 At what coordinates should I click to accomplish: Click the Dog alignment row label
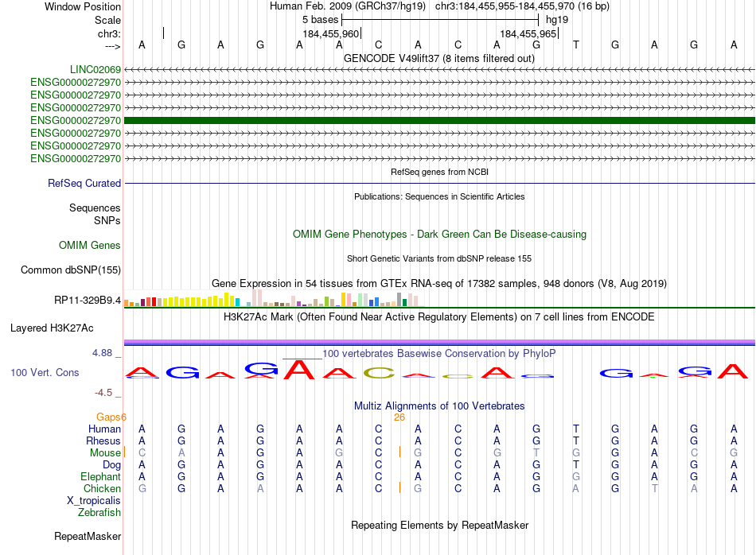(x=112, y=465)
